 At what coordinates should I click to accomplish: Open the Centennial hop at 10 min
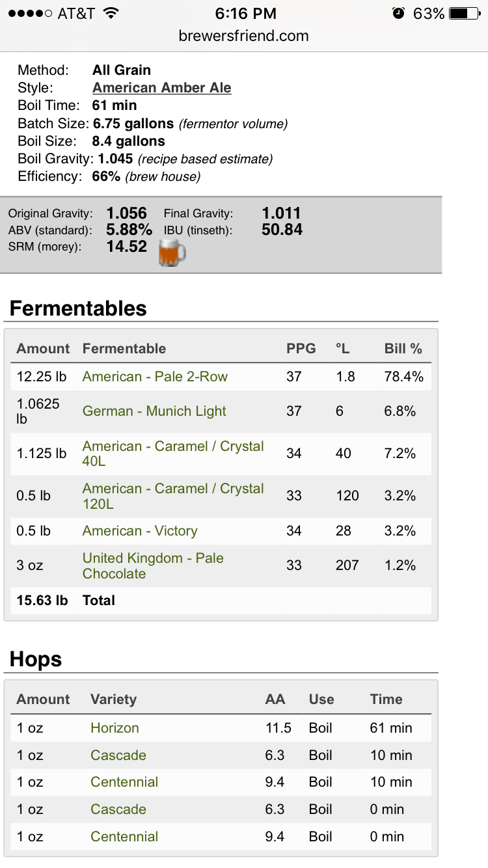pos(124,782)
